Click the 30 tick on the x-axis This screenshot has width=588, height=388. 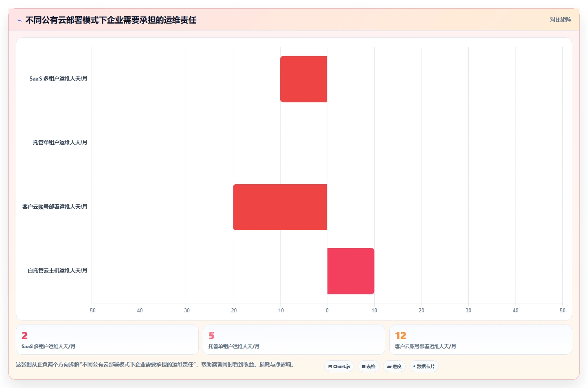point(468,310)
